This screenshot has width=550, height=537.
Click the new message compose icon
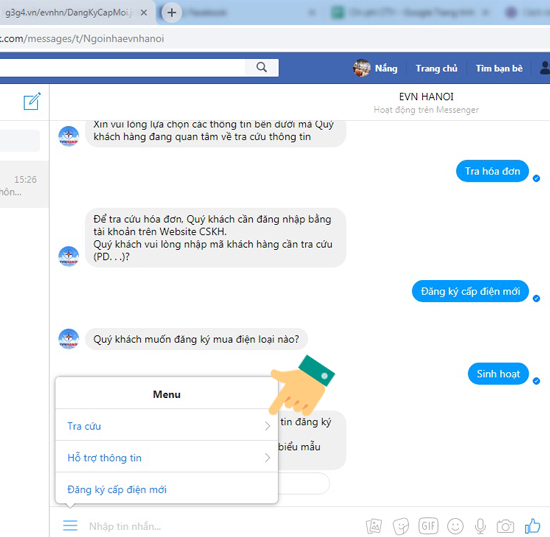pyautogui.click(x=32, y=102)
